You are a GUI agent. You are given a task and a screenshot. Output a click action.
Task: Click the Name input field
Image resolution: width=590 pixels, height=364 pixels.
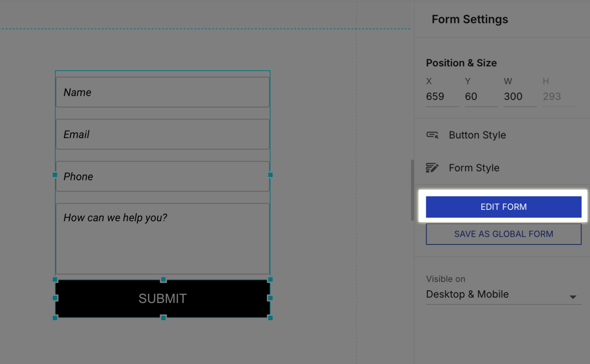coord(163,92)
